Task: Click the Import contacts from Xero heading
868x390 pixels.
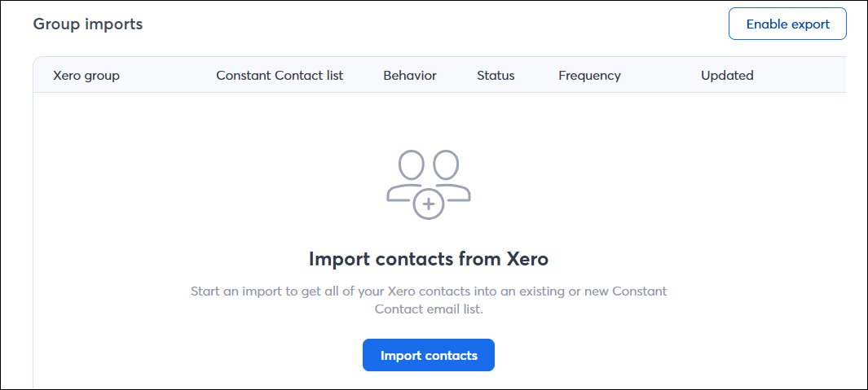Action: pyautogui.click(x=429, y=259)
